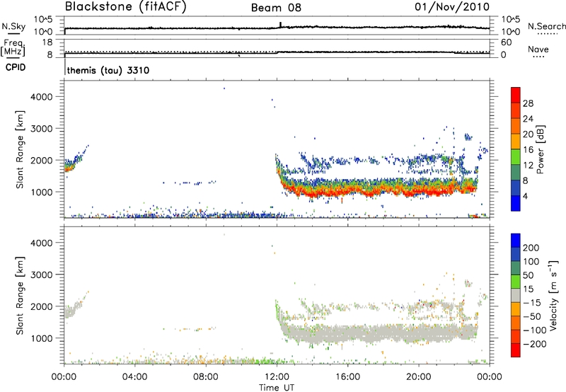The height and width of the screenshot is (392, 566).
Task: Click the 'Time UT' axis label
Action: (277, 388)
